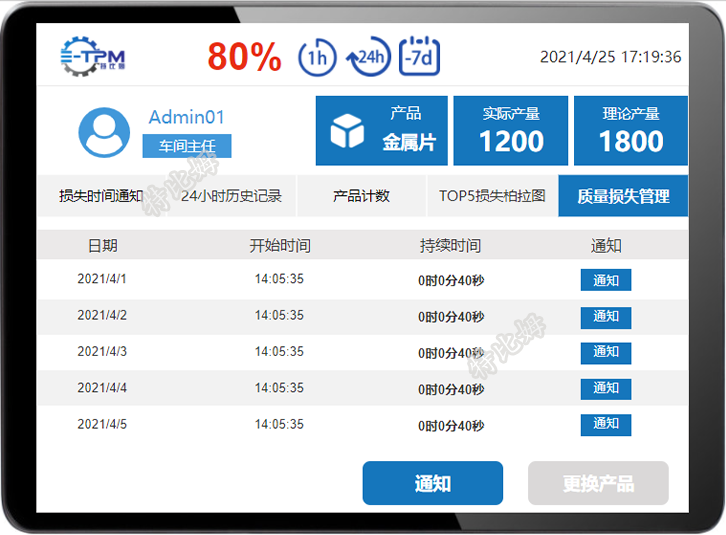Show the TOP5损失柏拉图 tab
The height and width of the screenshot is (535, 726).
point(492,196)
